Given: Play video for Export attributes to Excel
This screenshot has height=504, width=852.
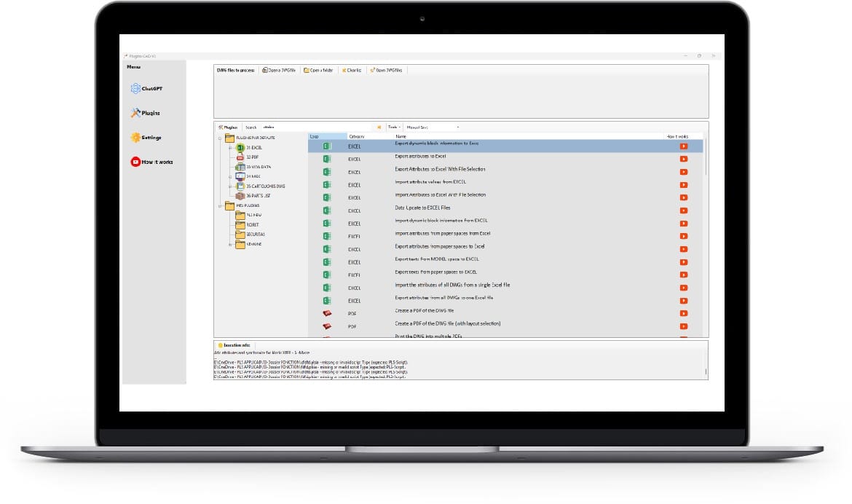Looking at the screenshot, I should (x=683, y=159).
